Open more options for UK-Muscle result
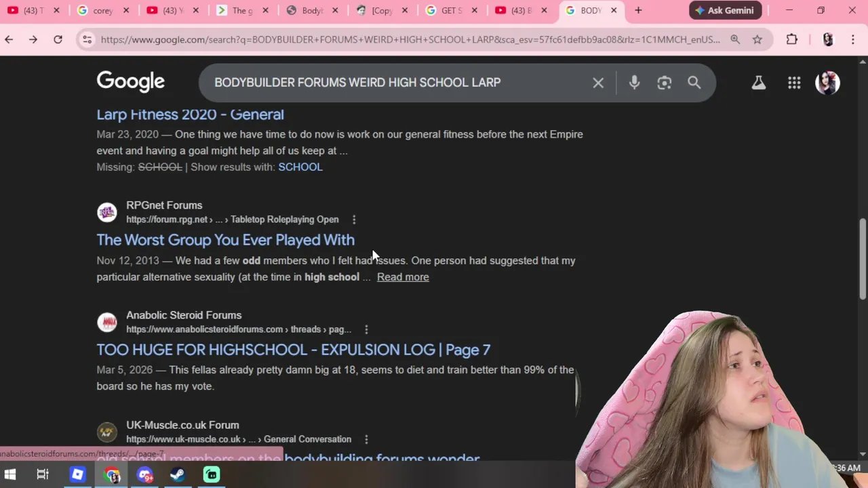Screen dimensions: 868x488 coord(366,439)
